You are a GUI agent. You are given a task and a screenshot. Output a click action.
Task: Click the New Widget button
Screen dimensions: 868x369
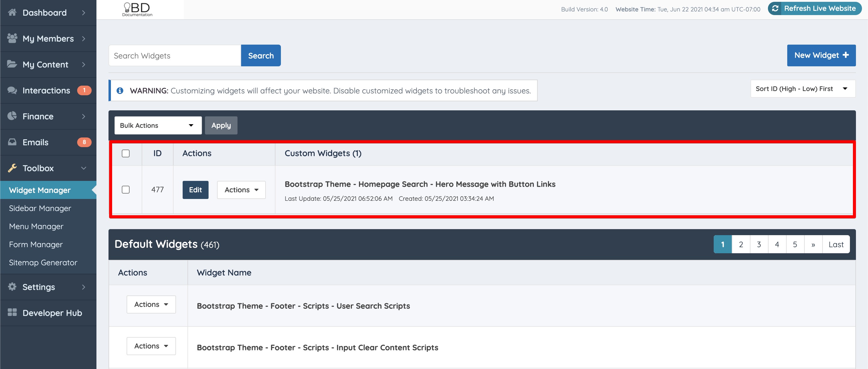click(x=821, y=55)
